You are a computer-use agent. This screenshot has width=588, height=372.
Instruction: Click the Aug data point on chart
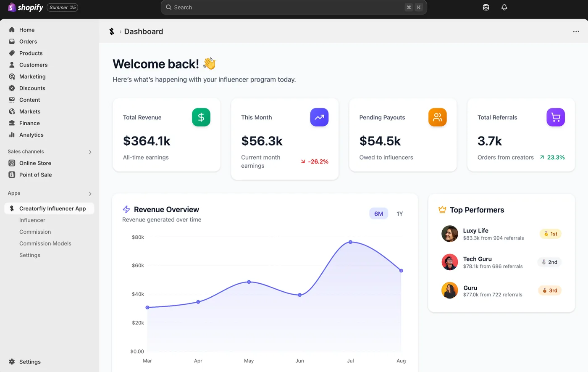tap(401, 271)
